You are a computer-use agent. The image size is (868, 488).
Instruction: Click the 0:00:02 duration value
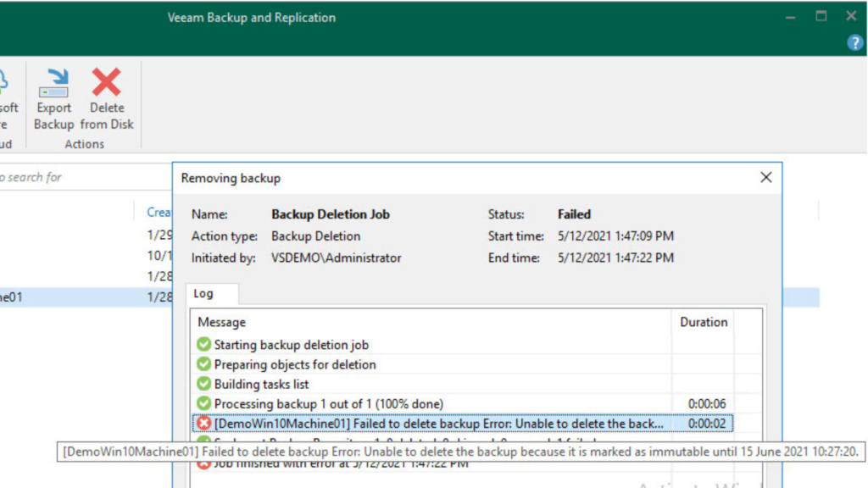(706, 424)
